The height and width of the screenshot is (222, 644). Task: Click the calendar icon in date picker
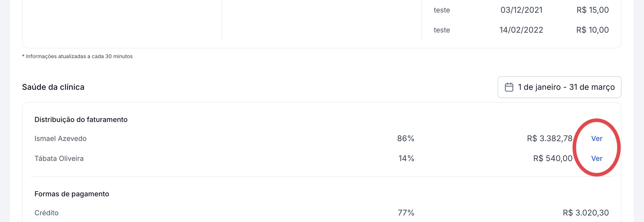[x=509, y=87]
